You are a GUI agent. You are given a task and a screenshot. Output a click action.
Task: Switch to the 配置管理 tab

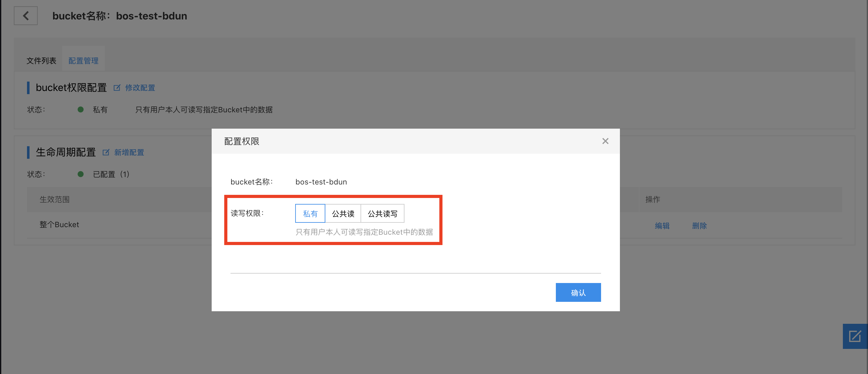click(x=83, y=61)
